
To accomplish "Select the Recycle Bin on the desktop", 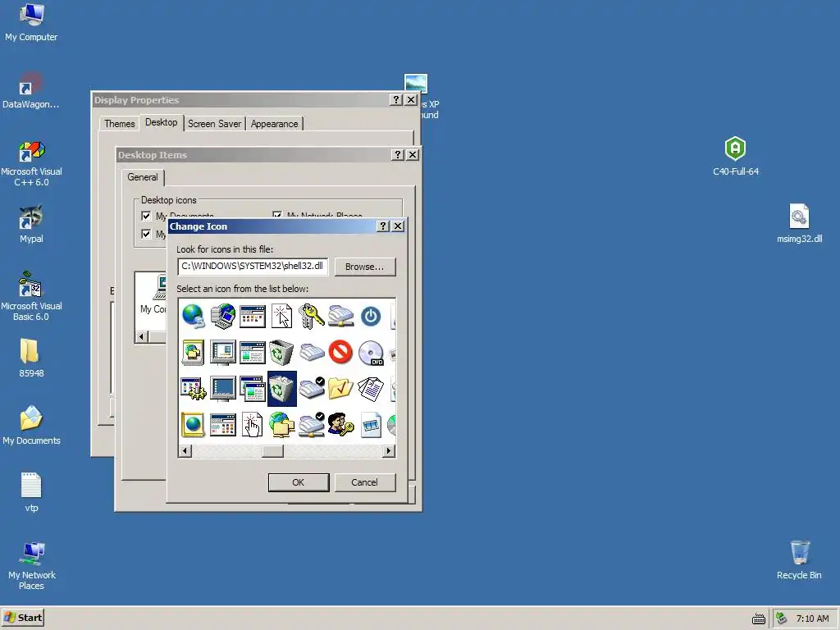I will (x=799, y=559).
